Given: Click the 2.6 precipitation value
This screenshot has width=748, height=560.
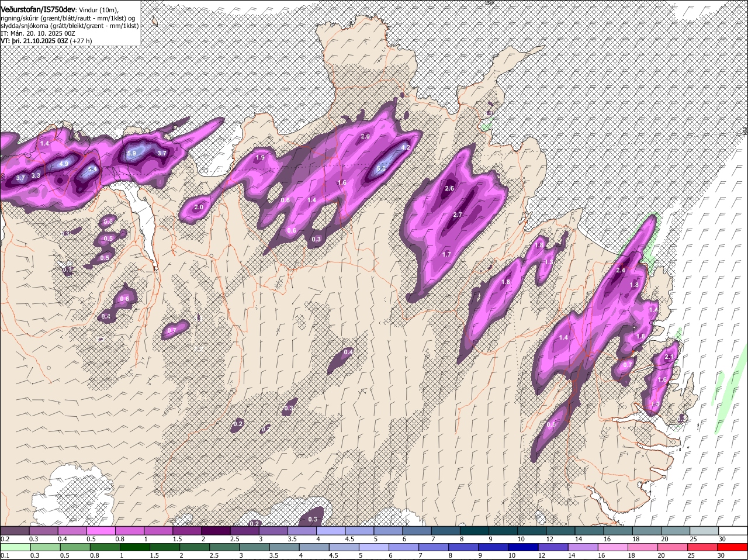Looking at the screenshot, I should coord(449,189).
